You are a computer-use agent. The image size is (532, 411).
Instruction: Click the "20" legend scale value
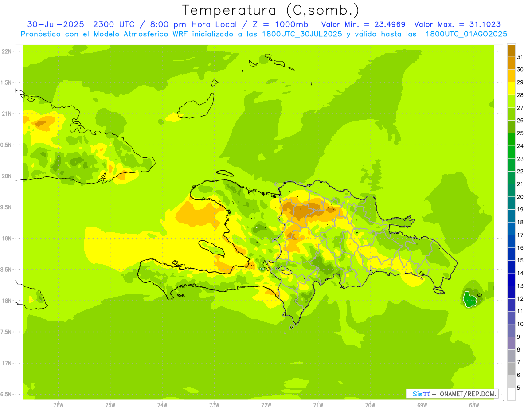click(520, 197)
